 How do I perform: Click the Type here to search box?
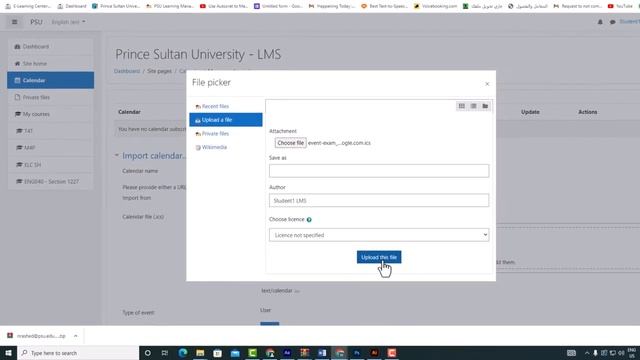(78, 353)
